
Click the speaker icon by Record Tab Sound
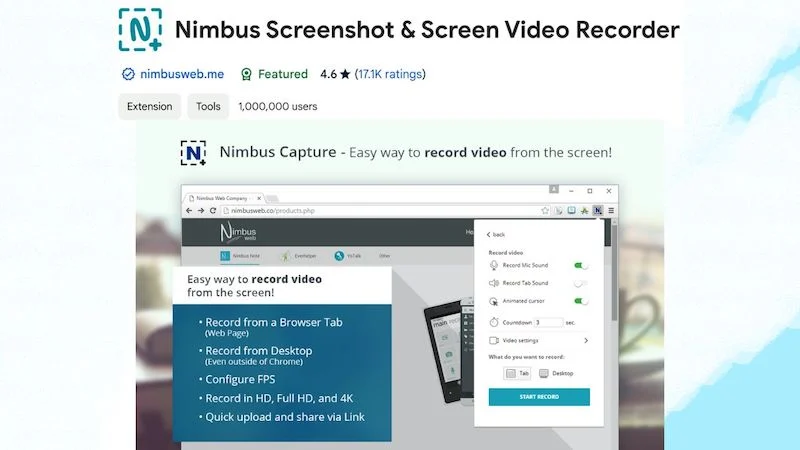point(493,283)
